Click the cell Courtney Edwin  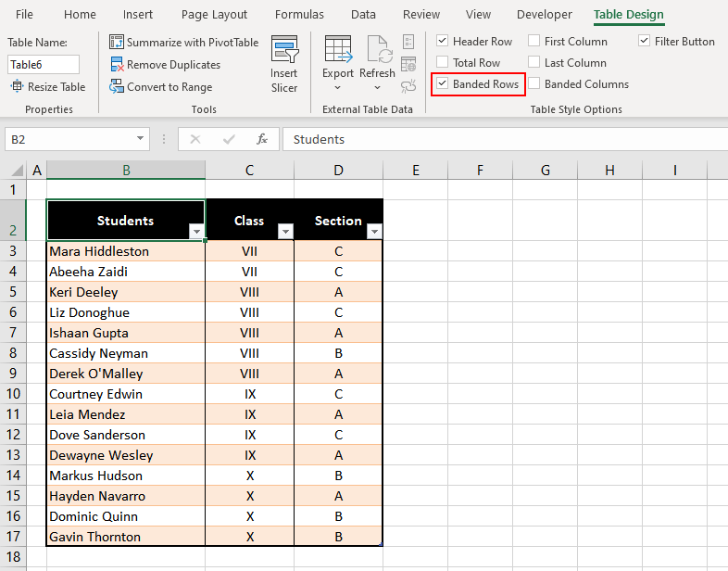[x=126, y=394]
